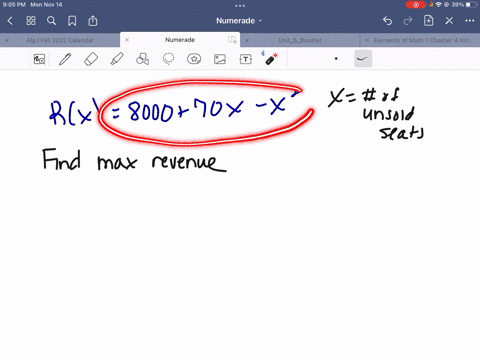Select the Eraser tool
480x360 pixels.
tap(91, 59)
